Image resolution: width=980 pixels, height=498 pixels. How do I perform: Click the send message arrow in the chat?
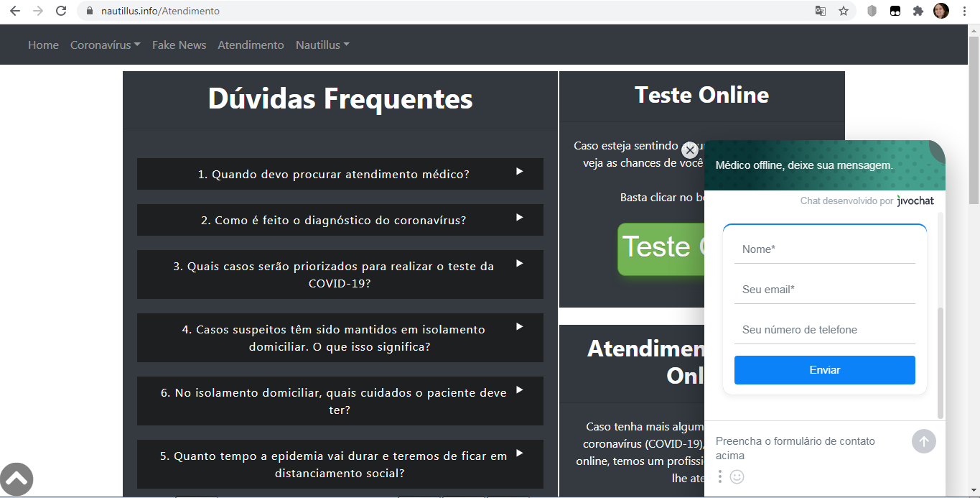pos(924,441)
